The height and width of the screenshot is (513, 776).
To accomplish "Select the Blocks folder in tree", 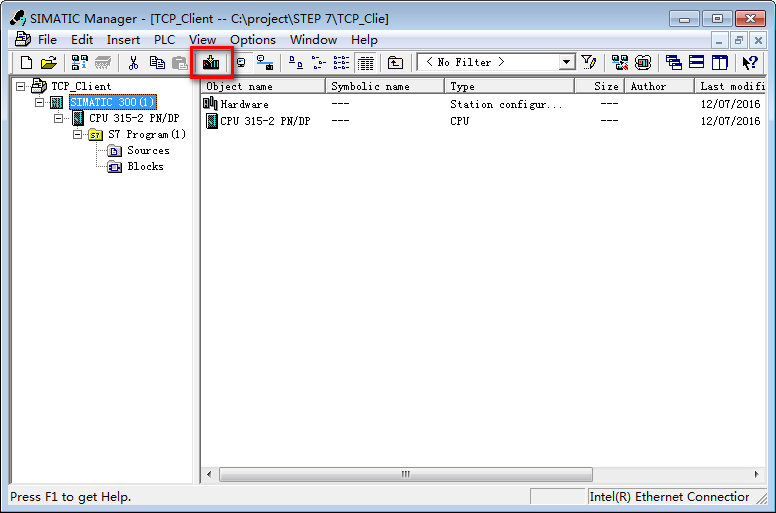I will (146, 167).
